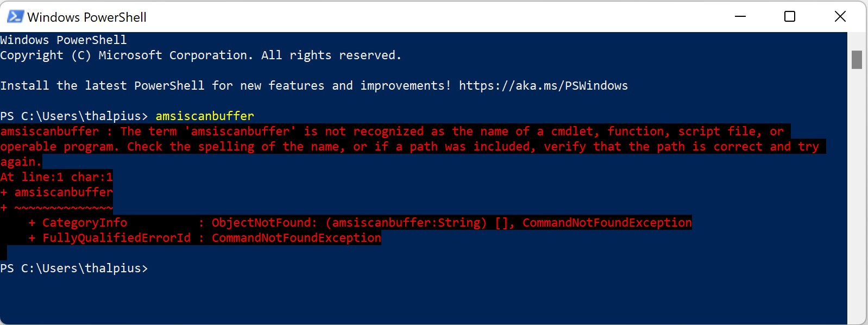Viewport: 868px width, 325px height.
Task: Click the 'At line:1 char:1' error line
Action: 57,177
